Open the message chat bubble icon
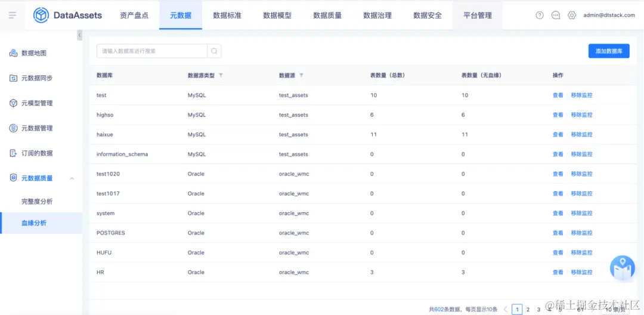This screenshot has width=644, height=315. click(556, 15)
